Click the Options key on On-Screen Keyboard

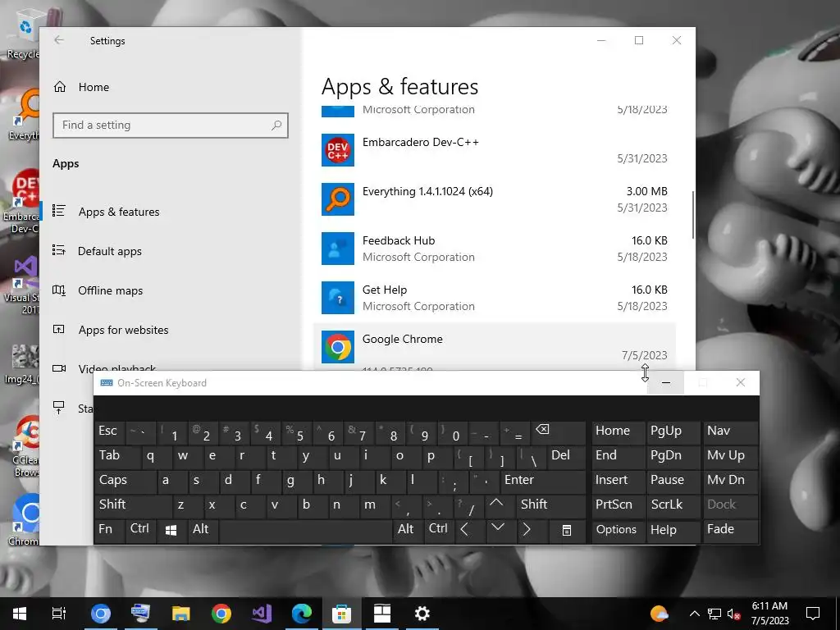[618, 530]
